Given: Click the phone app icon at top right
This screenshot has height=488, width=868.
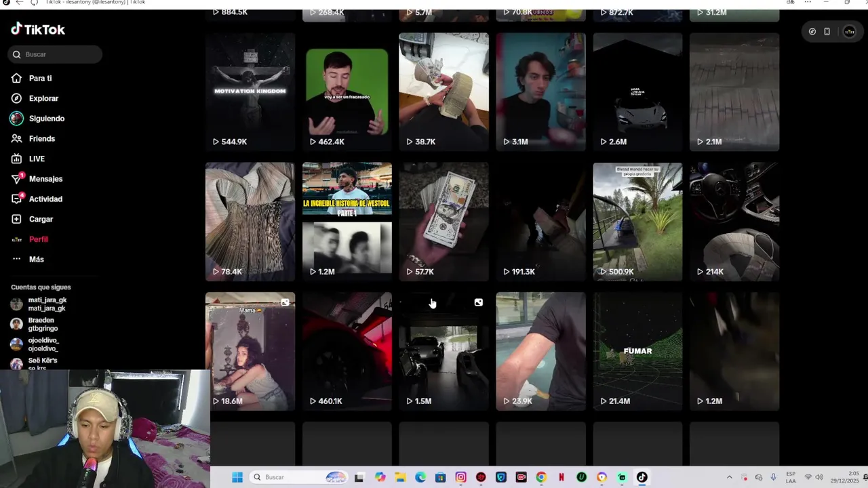Looking at the screenshot, I should click(x=827, y=31).
